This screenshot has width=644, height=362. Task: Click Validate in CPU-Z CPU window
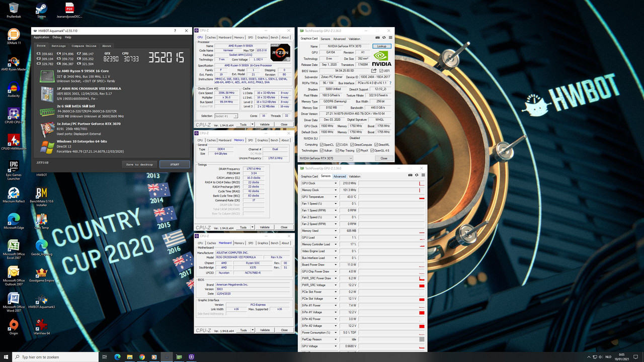264,124
